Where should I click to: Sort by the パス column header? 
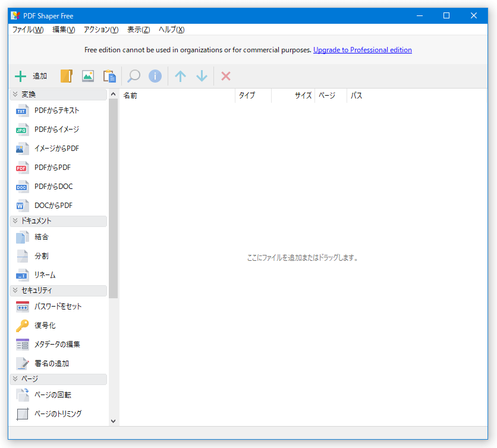coord(417,96)
